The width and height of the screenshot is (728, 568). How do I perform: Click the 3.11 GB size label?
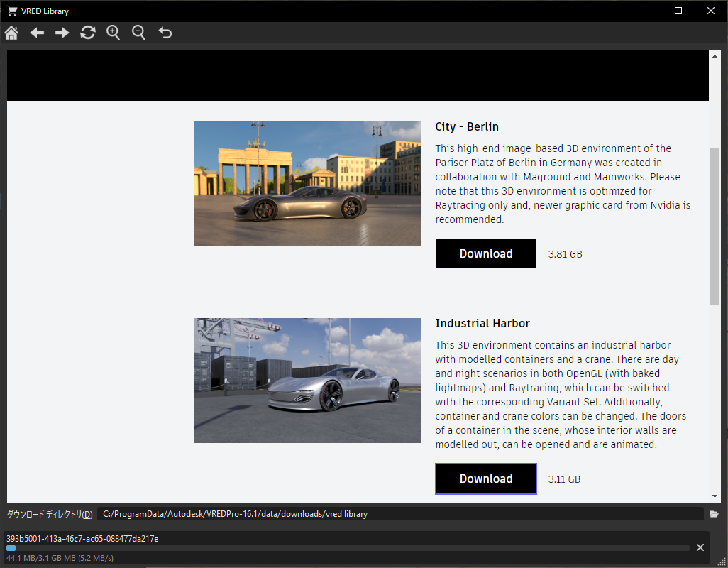coord(564,479)
